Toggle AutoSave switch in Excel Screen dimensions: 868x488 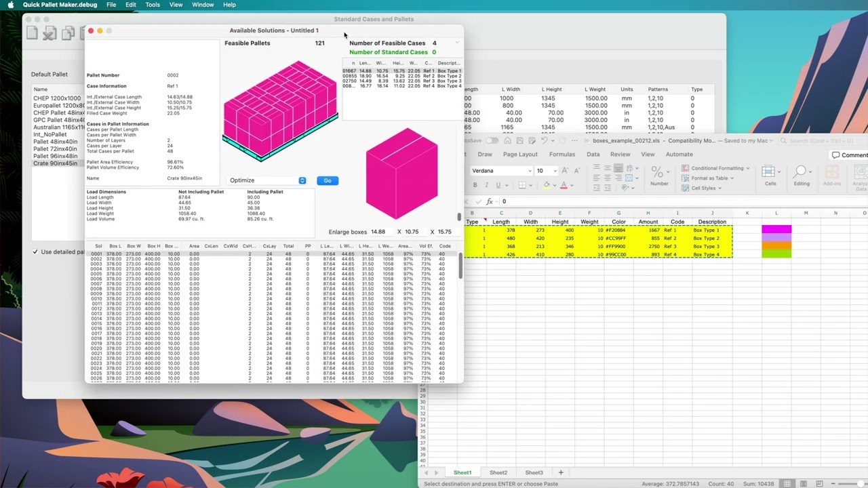click(x=492, y=141)
